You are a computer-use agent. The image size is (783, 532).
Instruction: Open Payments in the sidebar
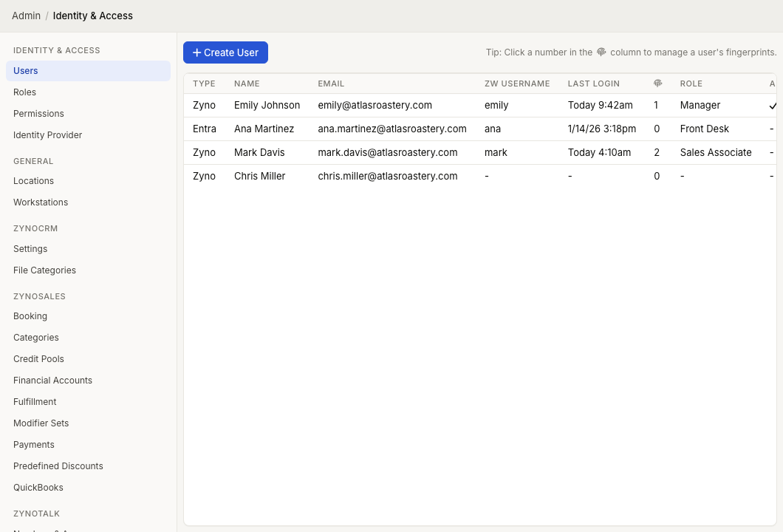tap(89, 445)
